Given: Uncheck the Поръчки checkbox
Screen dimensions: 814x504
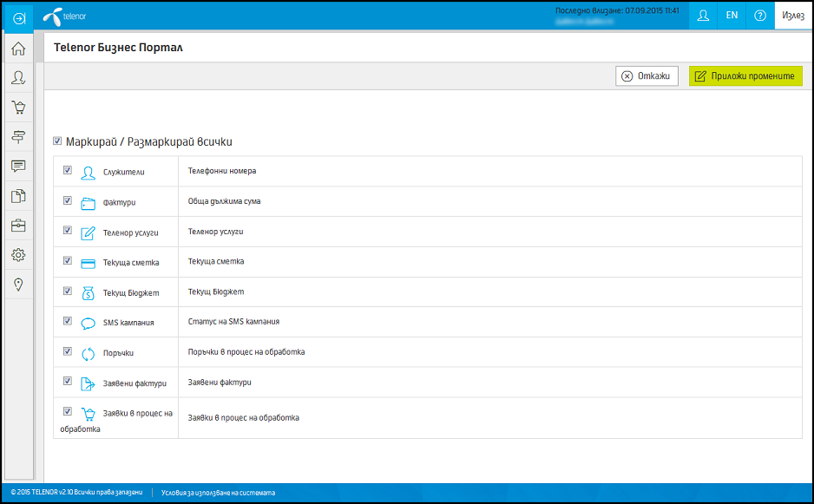Looking at the screenshot, I should 68,351.
